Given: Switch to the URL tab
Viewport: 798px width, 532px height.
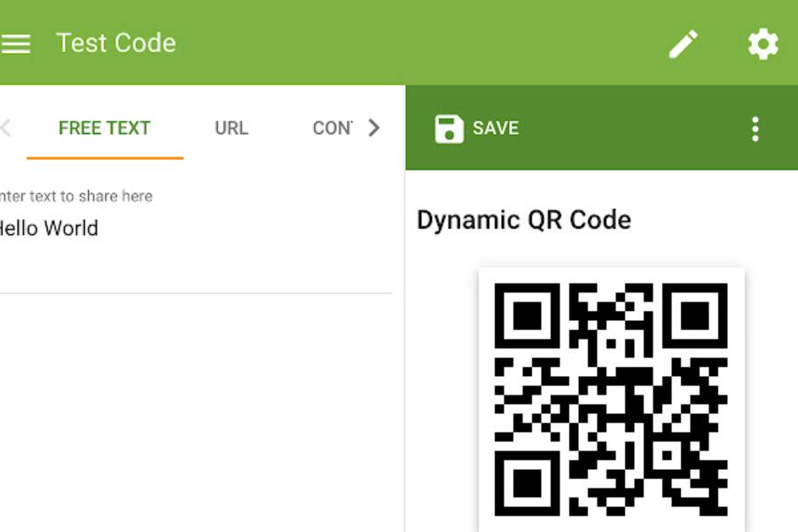Looking at the screenshot, I should click(x=231, y=128).
